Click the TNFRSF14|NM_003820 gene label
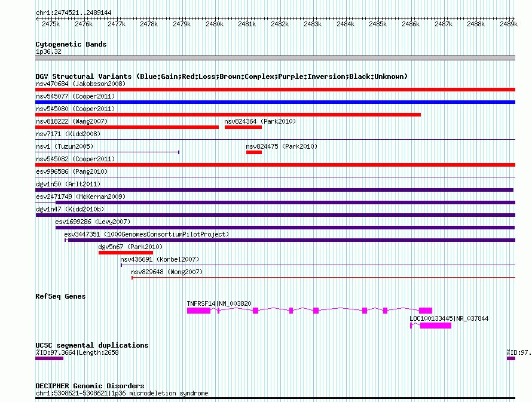Screen dimensions: 532x402 [219, 303]
